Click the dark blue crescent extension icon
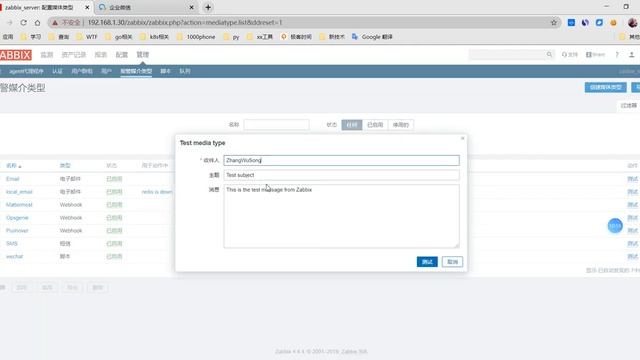The image size is (640, 360). [x=585, y=22]
